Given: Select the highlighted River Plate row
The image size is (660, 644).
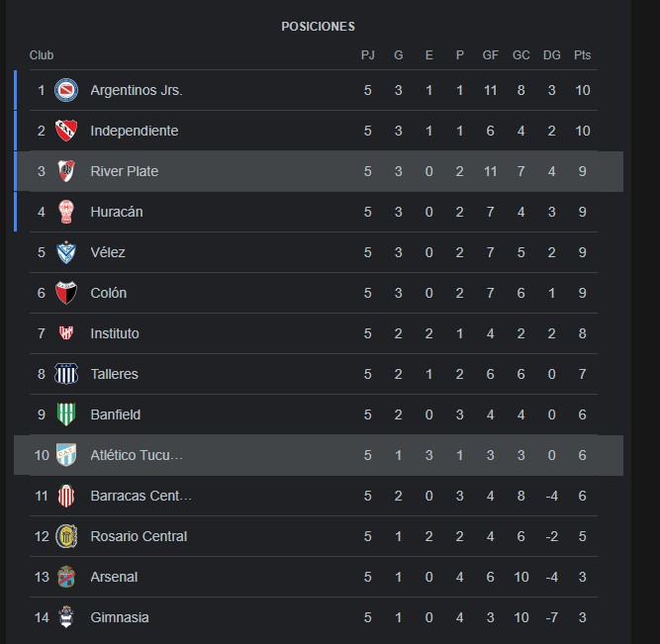Looking at the screenshot, I should point(319,171).
